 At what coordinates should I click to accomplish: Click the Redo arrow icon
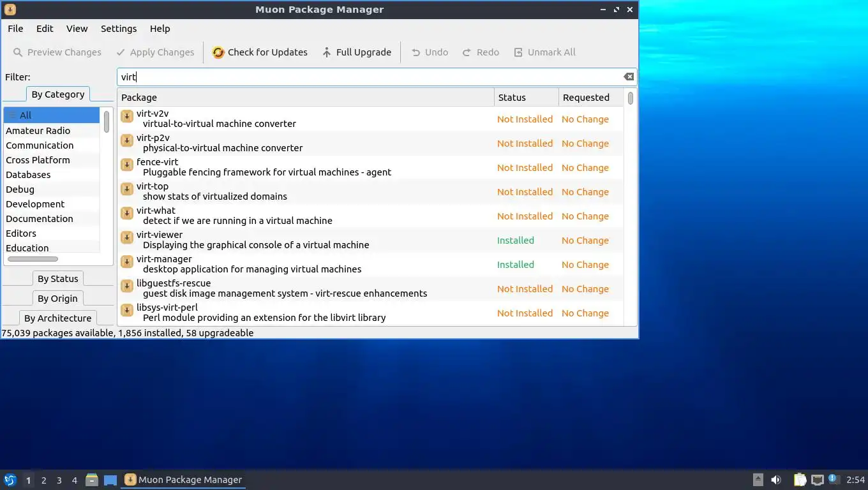pyautogui.click(x=467, y=52)
